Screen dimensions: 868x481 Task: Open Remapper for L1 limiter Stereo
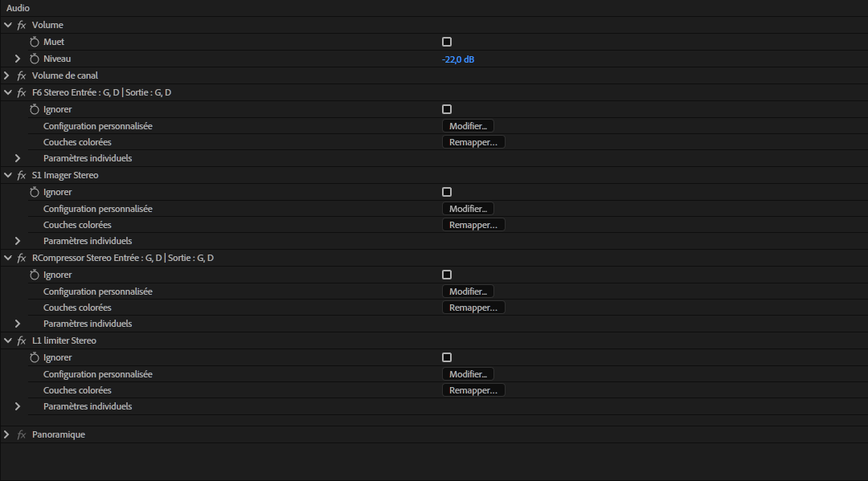tap(473, 390)
